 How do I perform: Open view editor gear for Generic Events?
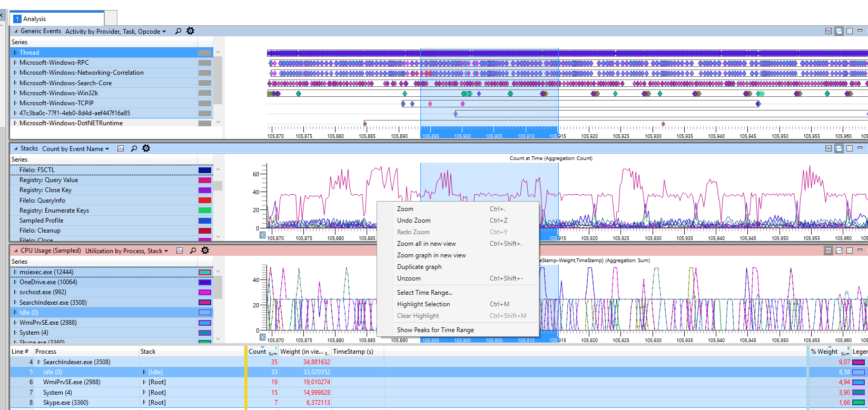coord(191,31)
